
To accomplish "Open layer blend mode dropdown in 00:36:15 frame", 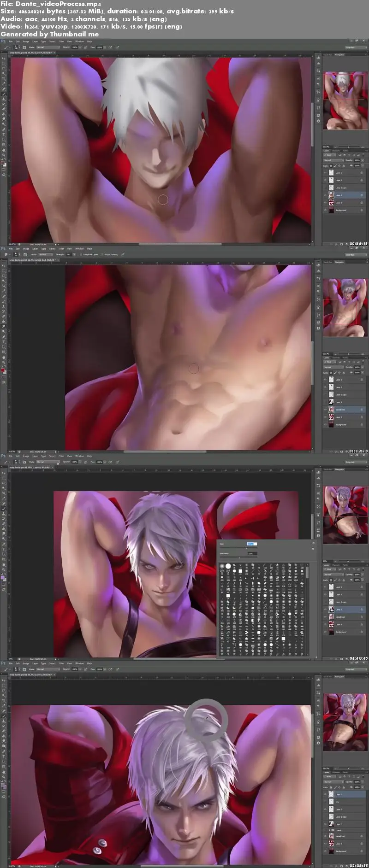I will (333, 160).
